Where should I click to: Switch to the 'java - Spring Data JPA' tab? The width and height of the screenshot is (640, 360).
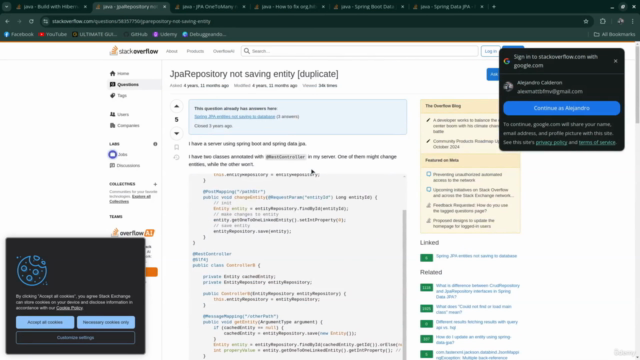(447, 7)
